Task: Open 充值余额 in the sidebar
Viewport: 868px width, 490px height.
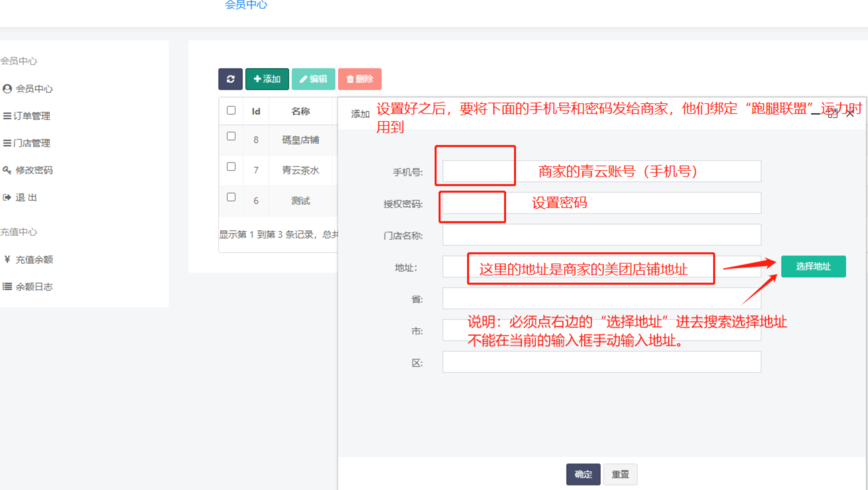Action: [34, 260]
